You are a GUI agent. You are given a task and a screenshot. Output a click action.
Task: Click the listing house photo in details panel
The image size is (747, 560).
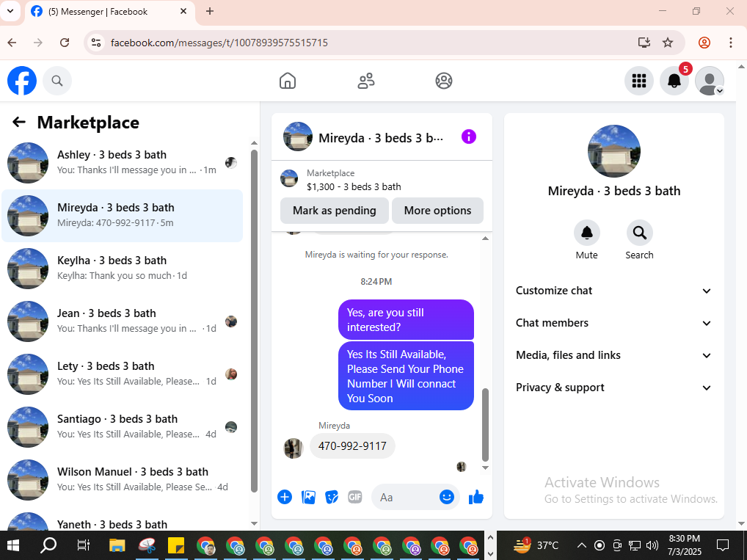pyautogui.click(x=614, y=151)
